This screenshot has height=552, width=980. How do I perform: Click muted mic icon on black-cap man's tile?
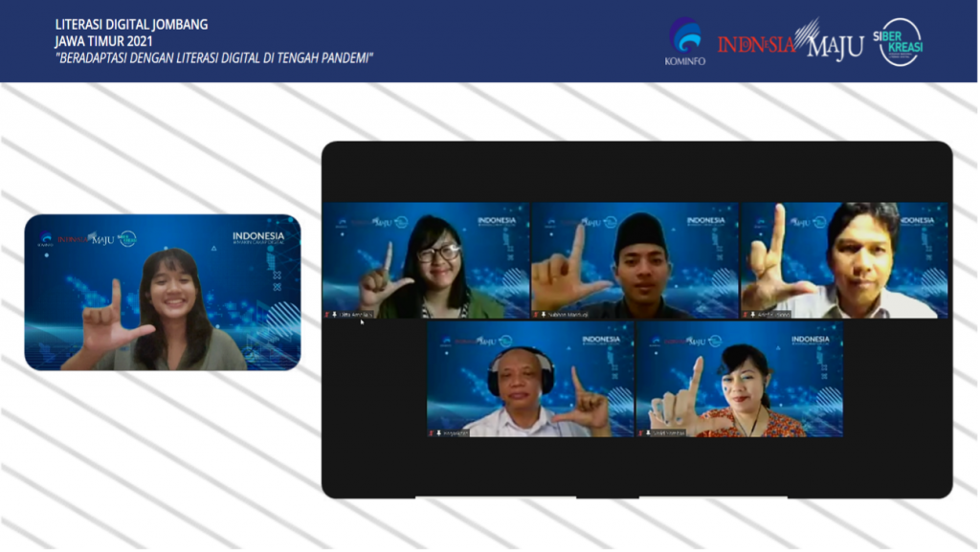pos(536,313)
